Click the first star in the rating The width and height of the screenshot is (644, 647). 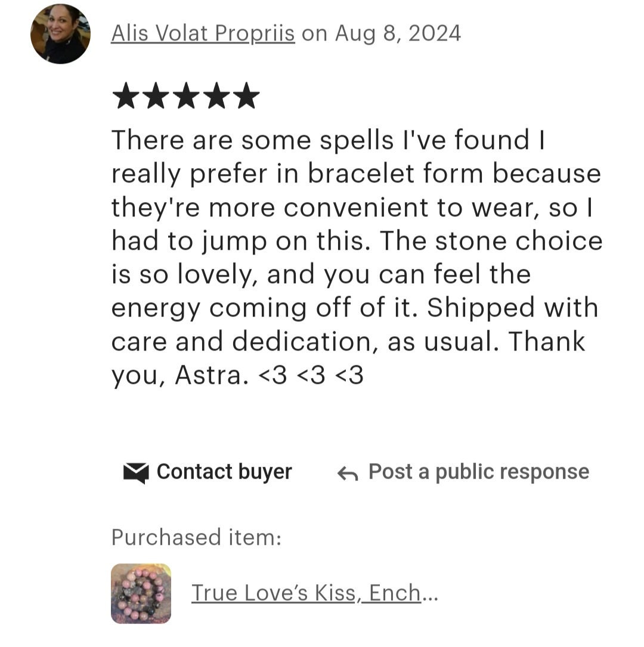point(126,95)
